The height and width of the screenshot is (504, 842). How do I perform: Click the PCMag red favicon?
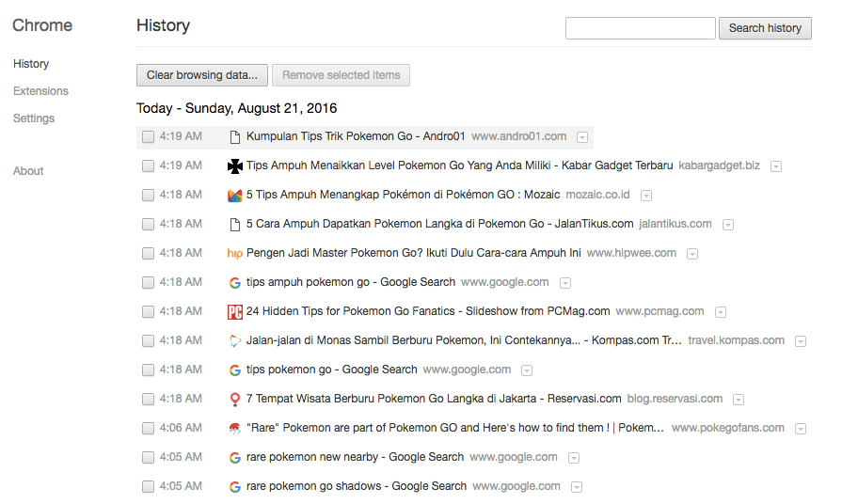(x=235, y=311)
